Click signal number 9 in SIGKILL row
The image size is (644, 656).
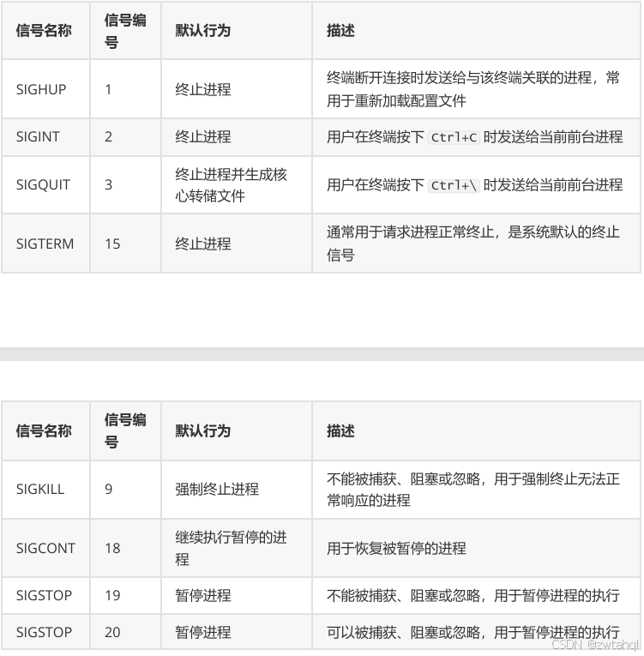pyautogui.click(x=108, y=489)
